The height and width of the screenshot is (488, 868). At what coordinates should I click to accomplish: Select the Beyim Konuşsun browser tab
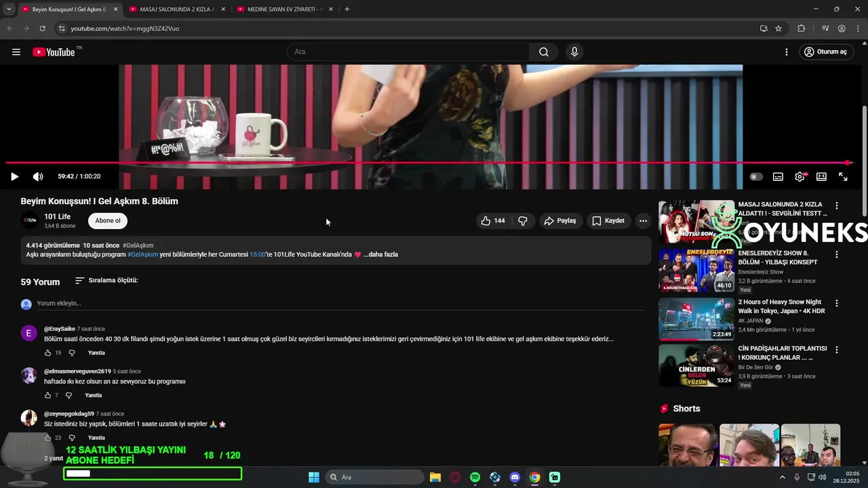pyautogui.click(x=68, y=9)
